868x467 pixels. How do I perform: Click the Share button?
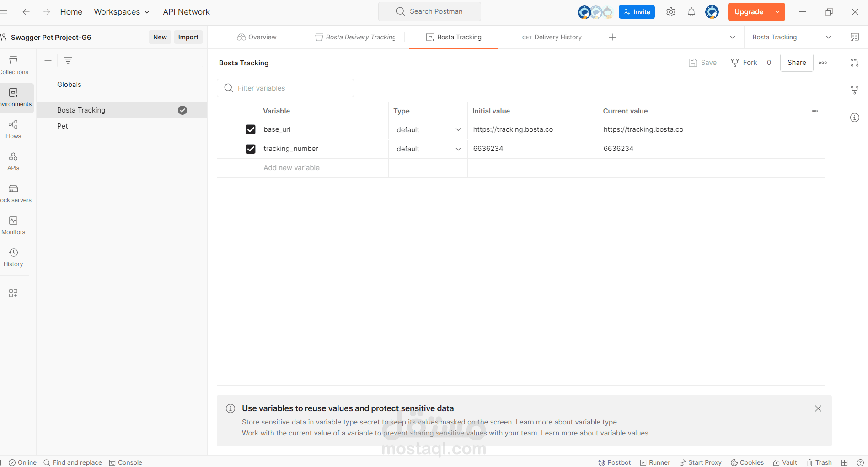(797, 63)
